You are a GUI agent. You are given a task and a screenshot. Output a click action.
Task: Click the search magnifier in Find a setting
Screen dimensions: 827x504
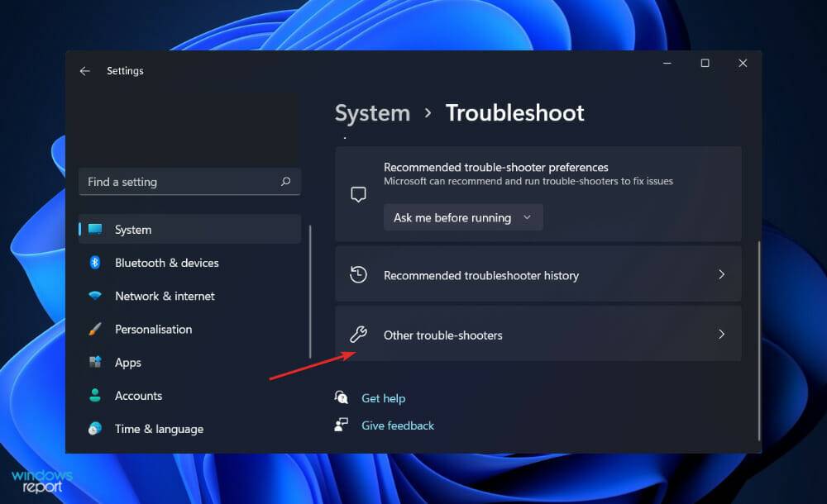285,181
